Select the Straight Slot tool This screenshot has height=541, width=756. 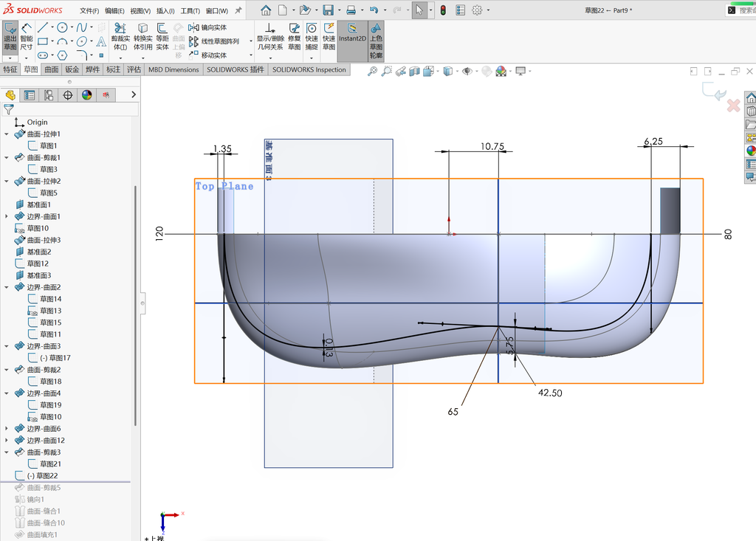(42, 55)
